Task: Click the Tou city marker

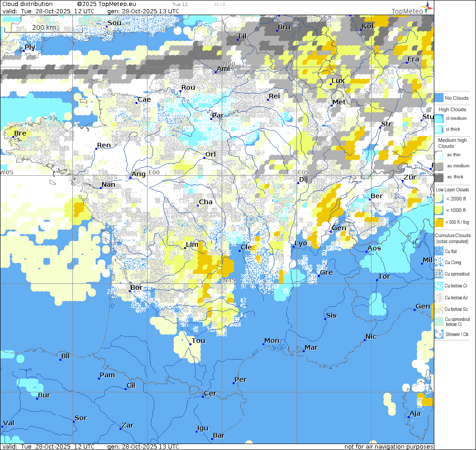Action: [191, 344]
